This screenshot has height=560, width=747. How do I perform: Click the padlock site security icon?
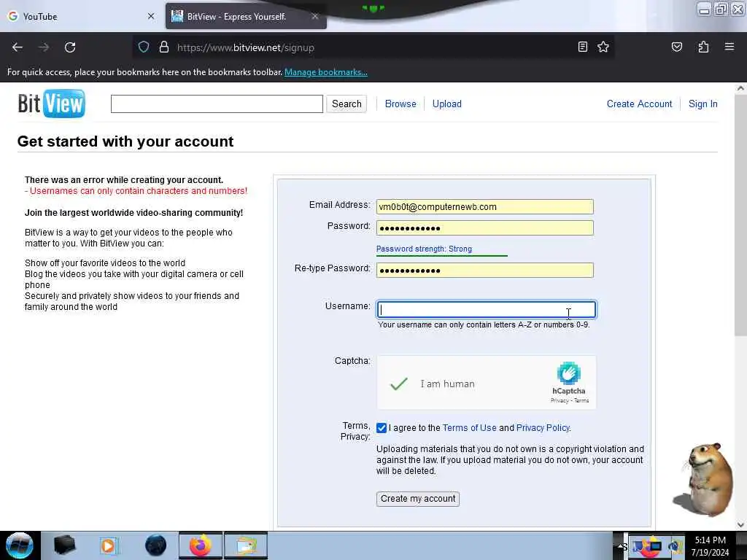coord(164,47)
